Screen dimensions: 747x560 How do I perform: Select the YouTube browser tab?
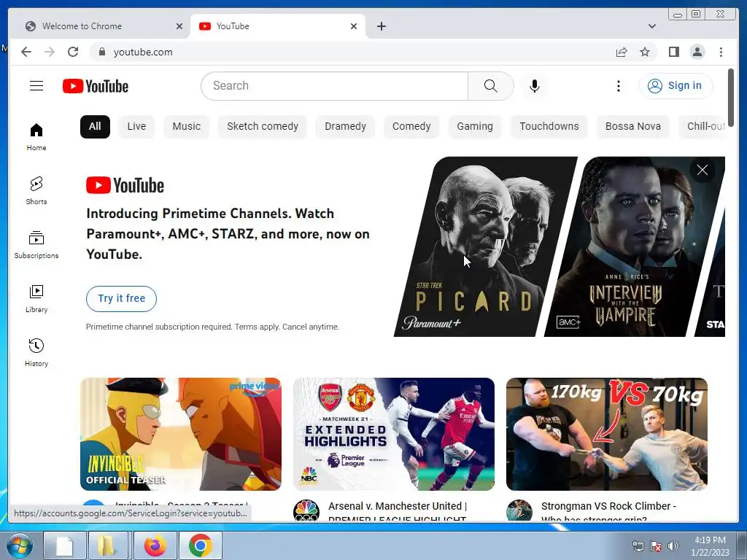pyautogui.click(x=278, y=26)
